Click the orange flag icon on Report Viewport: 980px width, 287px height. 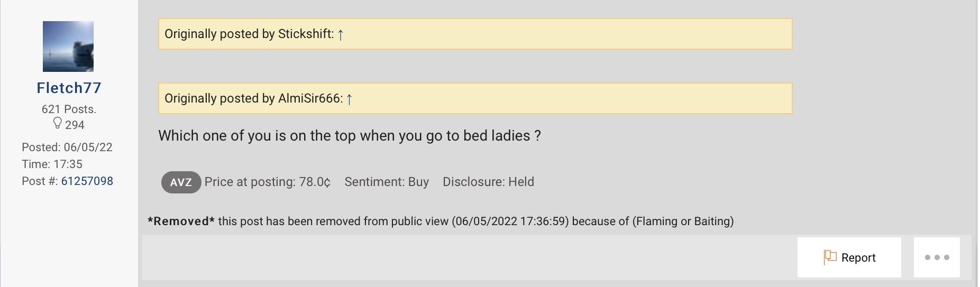[x=830, y=257]
